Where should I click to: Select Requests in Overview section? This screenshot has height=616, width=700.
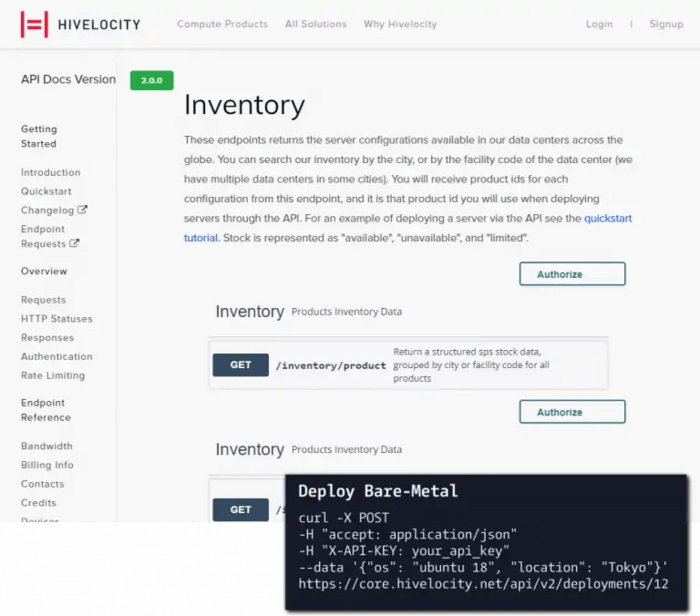click(43, 300)
